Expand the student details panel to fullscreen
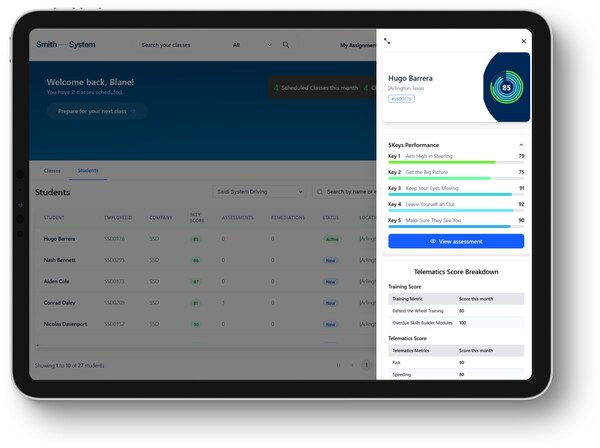Viewport: 600px width, 448px height. (387, 41)
